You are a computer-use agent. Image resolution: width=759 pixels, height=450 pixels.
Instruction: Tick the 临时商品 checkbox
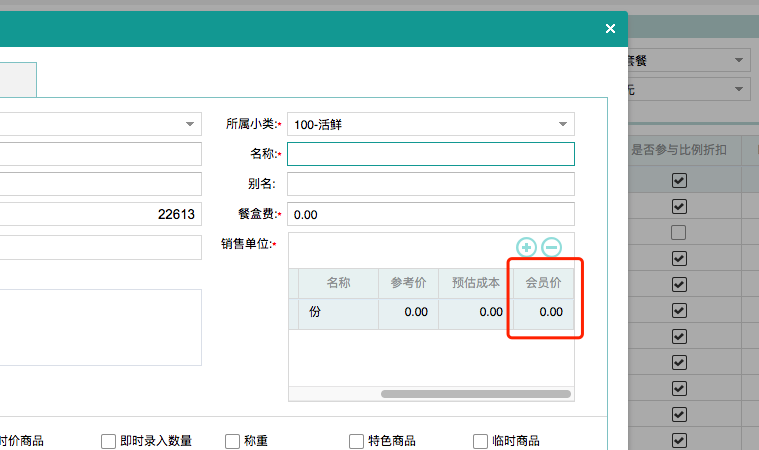pos(481,441)
